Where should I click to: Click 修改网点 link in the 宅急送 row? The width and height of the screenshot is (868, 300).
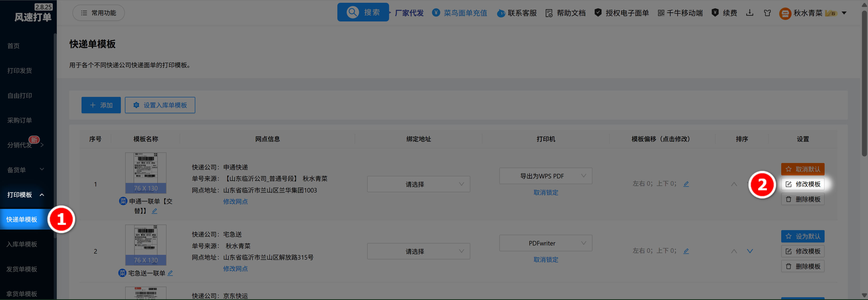235,269
